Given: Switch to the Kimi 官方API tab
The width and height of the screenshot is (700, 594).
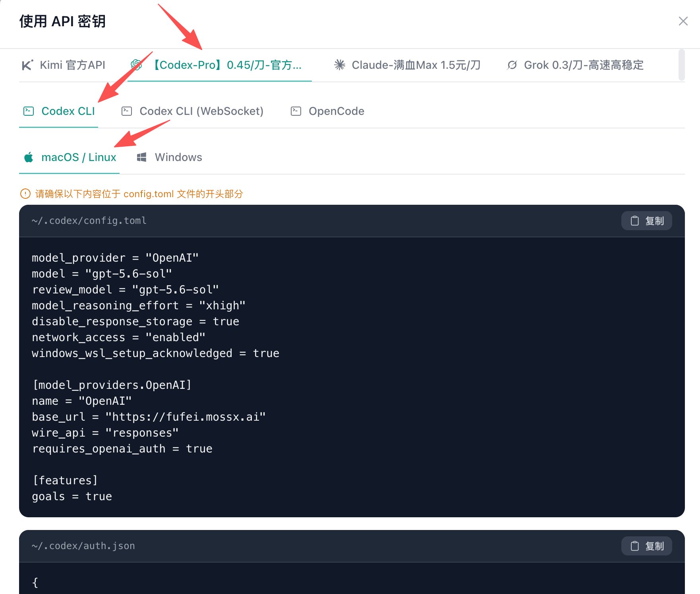Looking at the screenshot, I should (64, 65).
